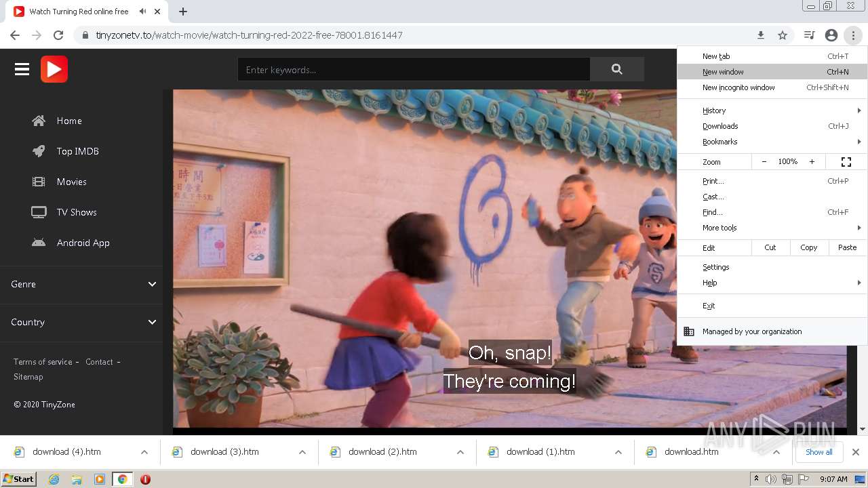Viewport: 868px width, 488px height.
Task: Choose Print from the menu
Action: point(772,181)
